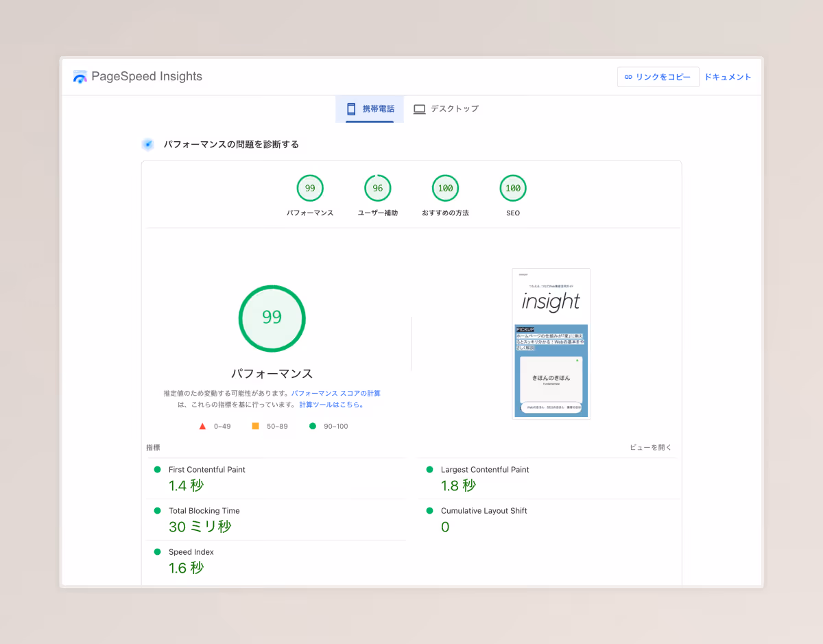Switch to the デスクトップ desktop tab

446,109
